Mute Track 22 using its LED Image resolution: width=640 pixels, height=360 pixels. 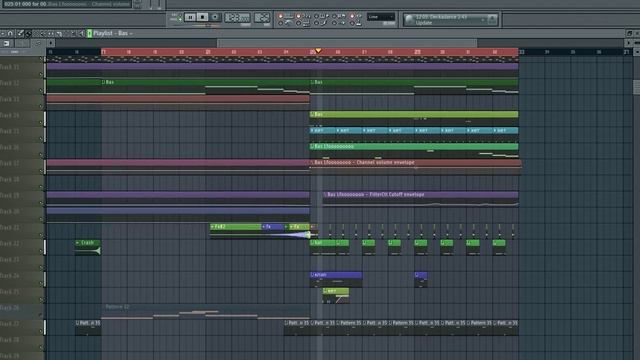tap(41, 251)
